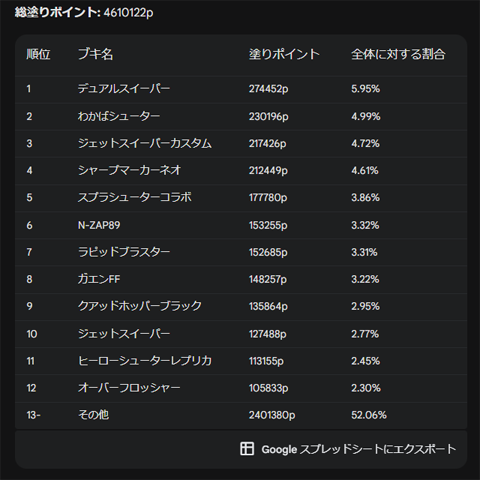Click the N-ZAP89 weapon cell
The height and width of the screenshot is (480, 480).
click(99, 225)
